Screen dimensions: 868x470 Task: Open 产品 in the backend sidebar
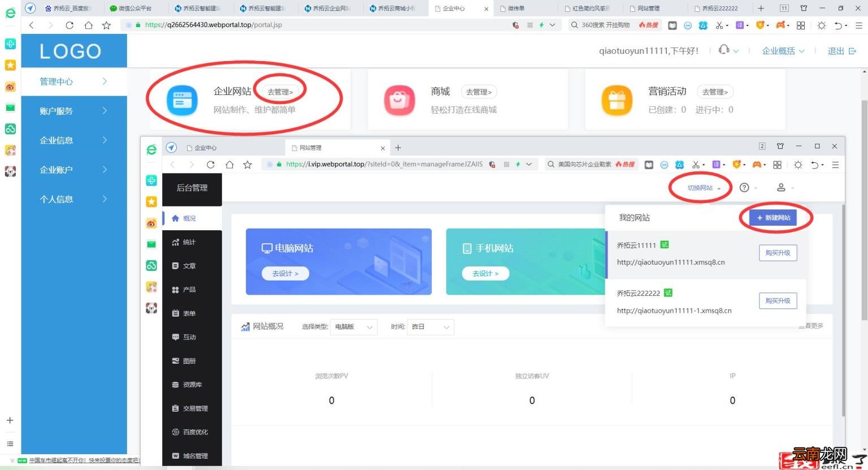point(192,290)
